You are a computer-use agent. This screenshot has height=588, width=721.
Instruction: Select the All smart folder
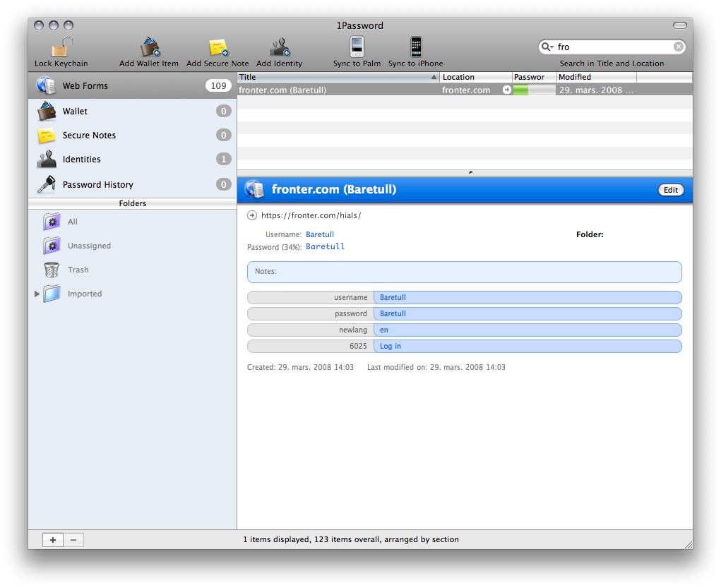[x=133, y=222]
